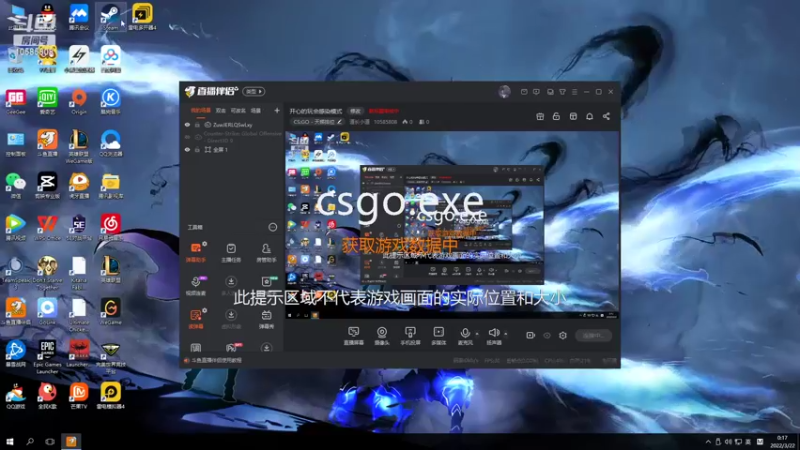The height and width of the screenshot is (450, 800).
Task: Switch to the fourth scene tab
Action: click(256, 110)
